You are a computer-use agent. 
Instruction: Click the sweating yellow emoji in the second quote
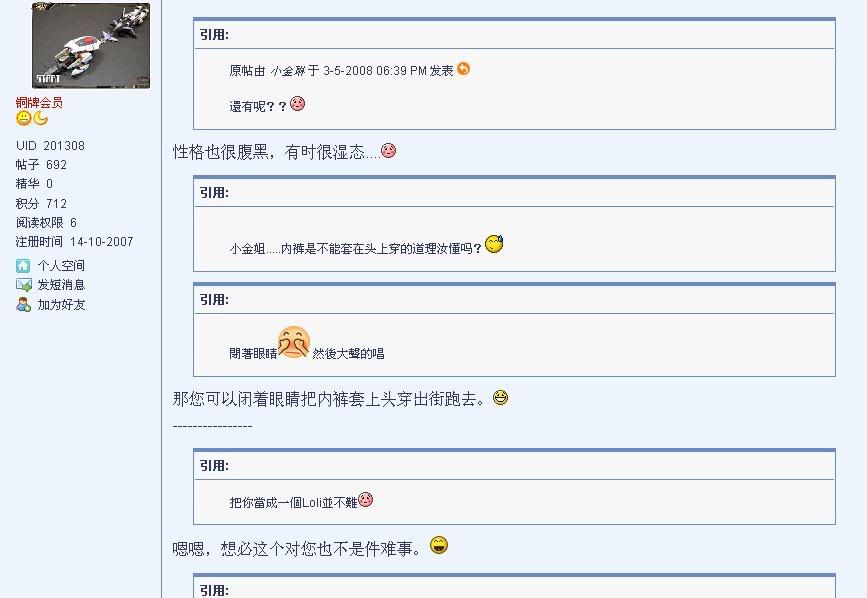coord(494,244)
